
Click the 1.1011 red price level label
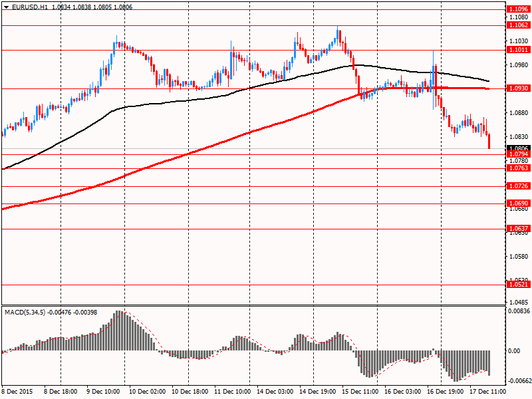tap(519, 50)
